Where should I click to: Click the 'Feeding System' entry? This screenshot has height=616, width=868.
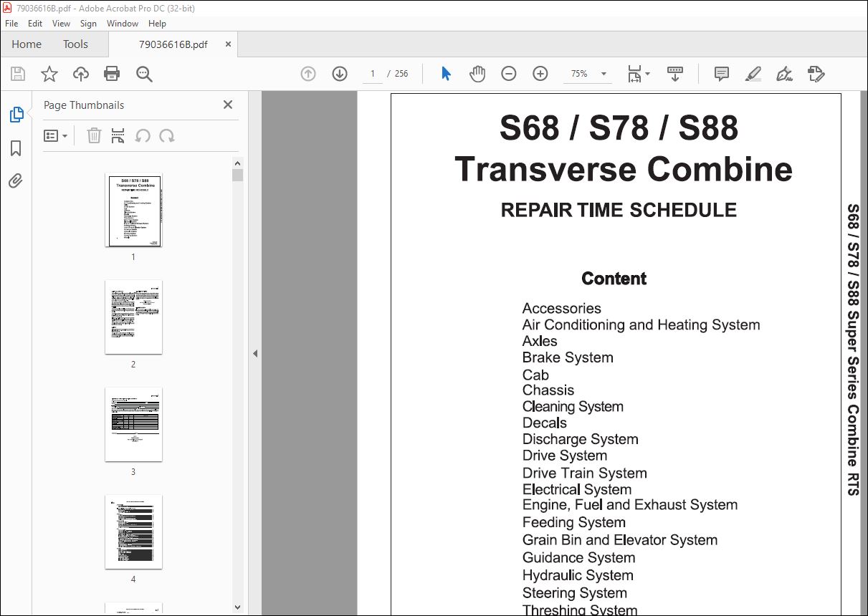(573, 523)
